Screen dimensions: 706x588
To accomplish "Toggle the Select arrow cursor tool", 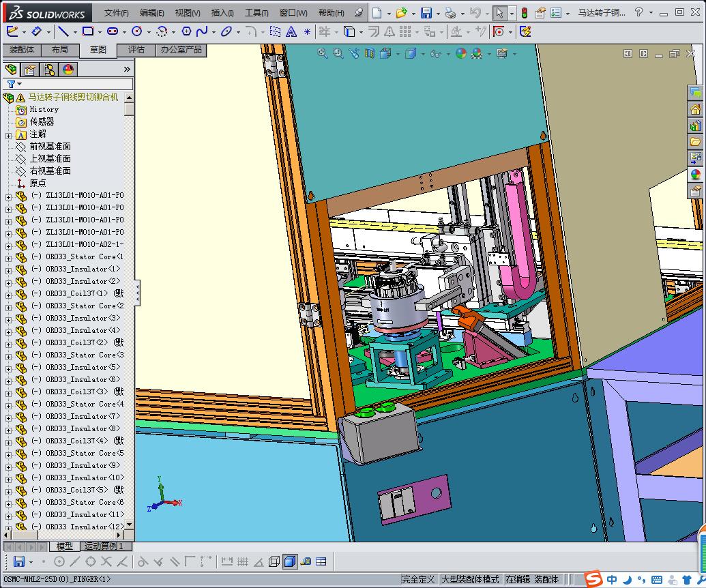I will pyautogui.click(x=499, y=12).
